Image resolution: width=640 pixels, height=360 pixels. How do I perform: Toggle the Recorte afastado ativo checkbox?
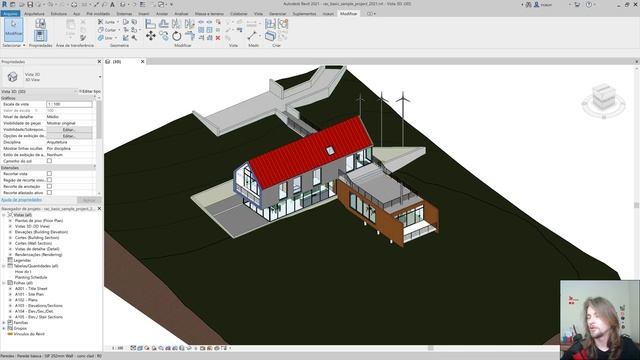tap(49, 192)
